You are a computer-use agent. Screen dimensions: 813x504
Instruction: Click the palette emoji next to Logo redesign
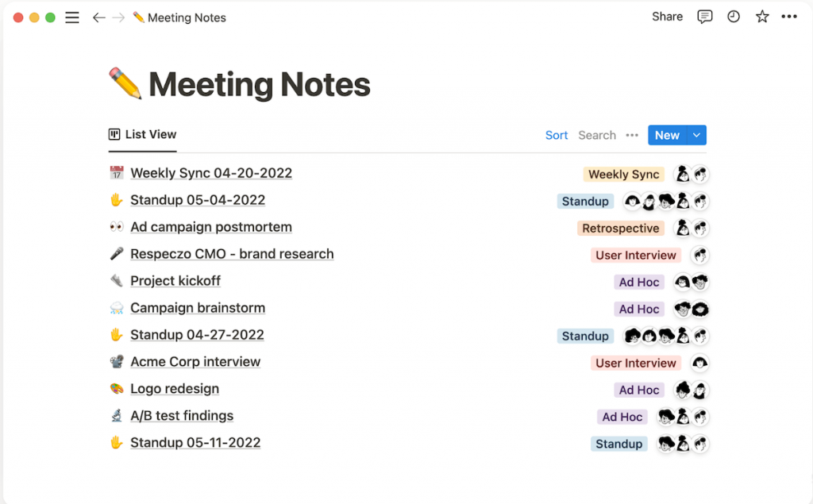click(x=116, y=389)
